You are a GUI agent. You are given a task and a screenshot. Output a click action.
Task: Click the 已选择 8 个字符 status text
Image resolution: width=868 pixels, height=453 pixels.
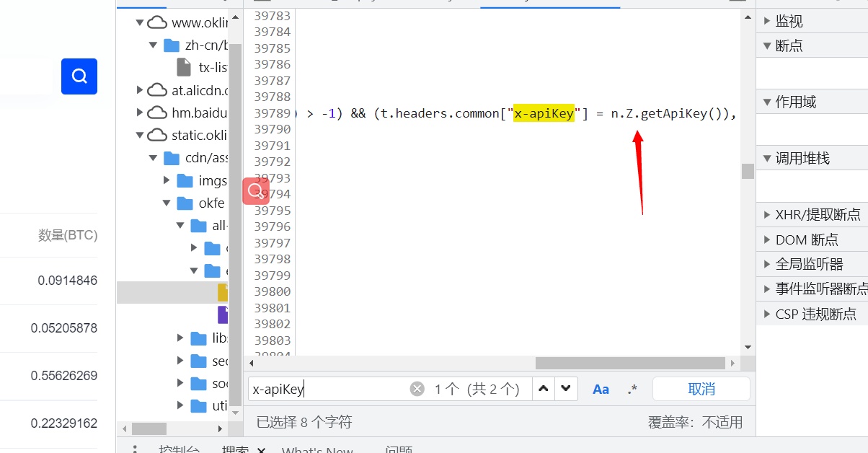point(304,422)
